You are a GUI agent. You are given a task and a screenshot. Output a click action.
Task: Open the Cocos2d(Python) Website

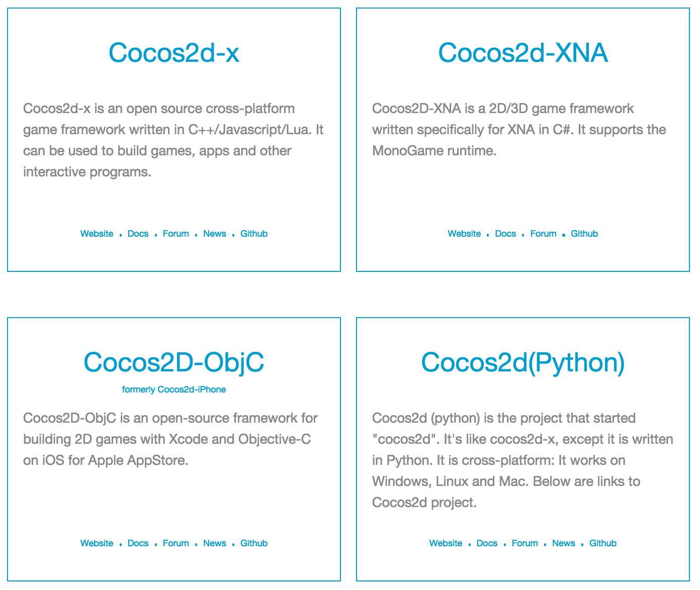click(x=446, y=543)
